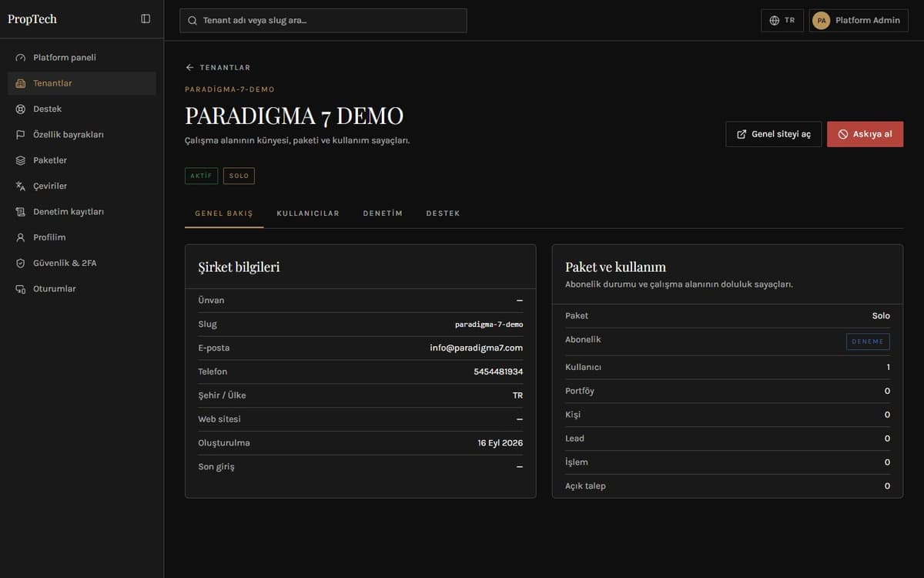This screenshot has height=578, width=924.
Task: Click the external link icon on Genel siteyi aç
Action: pos(742,134)
